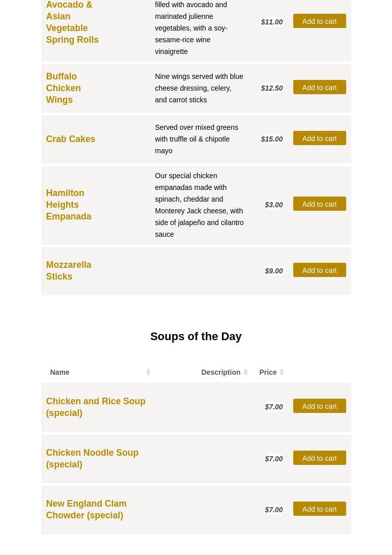Add Chicken Noodle Soup to cart

click(319, 458)
